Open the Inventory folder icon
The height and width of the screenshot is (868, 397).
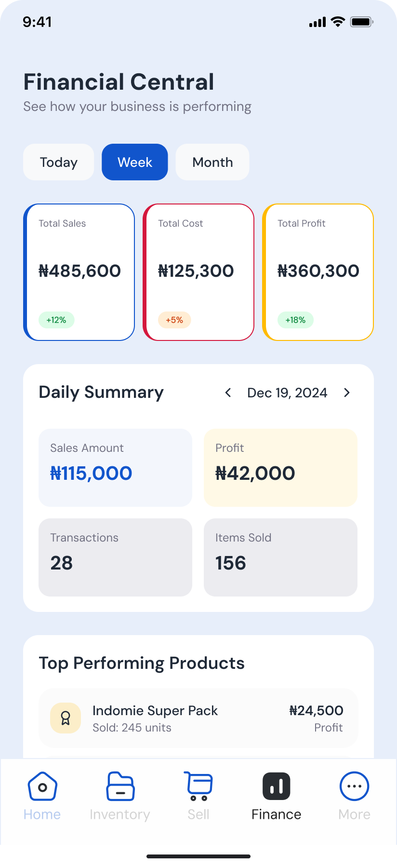point(120,786)
